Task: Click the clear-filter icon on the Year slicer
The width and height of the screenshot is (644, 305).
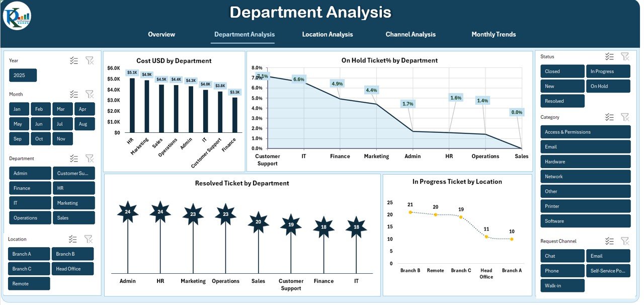Action: pyautogui.click(x=90, y=60)
